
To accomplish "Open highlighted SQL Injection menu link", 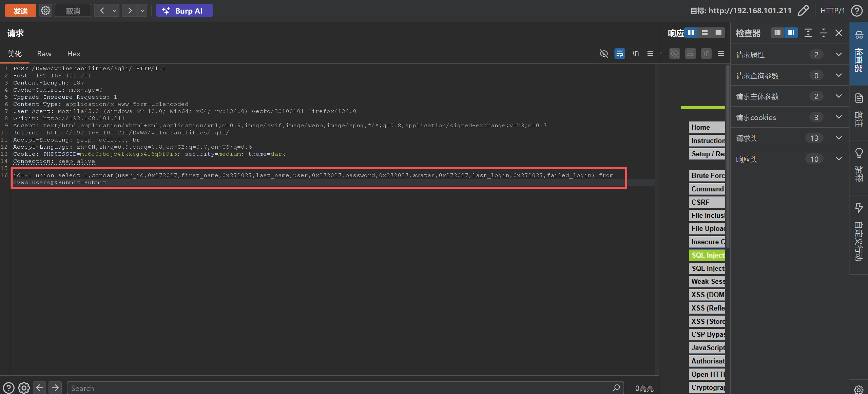I will 707,255.
